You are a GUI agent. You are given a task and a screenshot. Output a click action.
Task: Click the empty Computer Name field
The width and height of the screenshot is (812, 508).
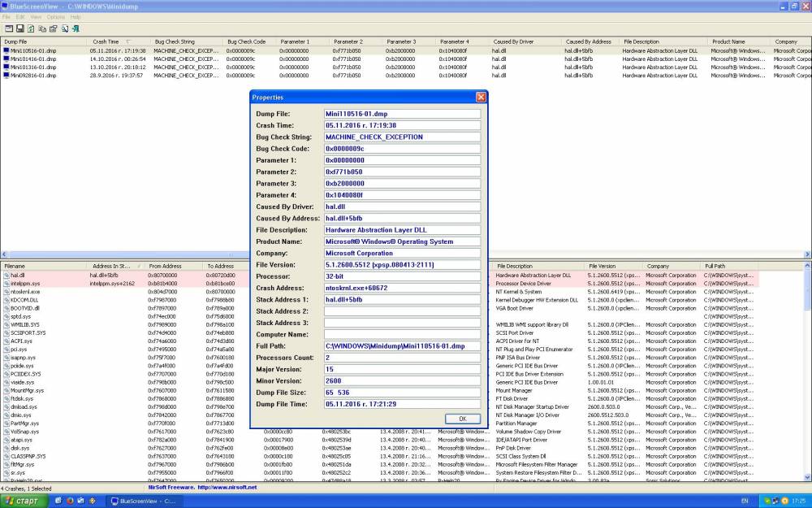(x=402, y=334)
